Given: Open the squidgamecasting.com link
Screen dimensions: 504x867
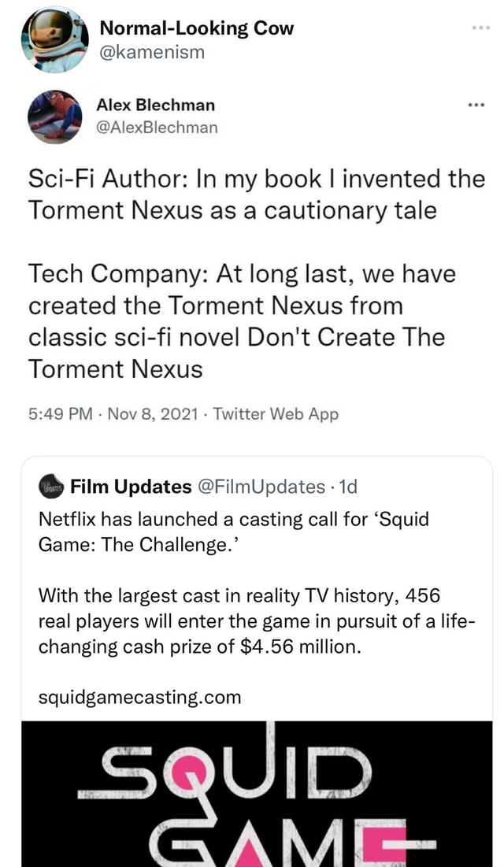Looking at the screenshot, I should coord(139,696).
